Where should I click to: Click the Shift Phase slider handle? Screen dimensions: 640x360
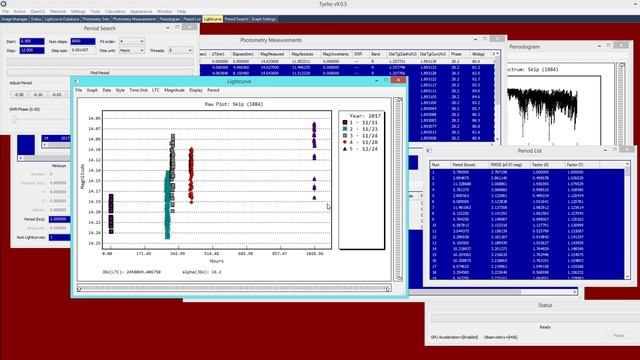(x=15, y=119)
